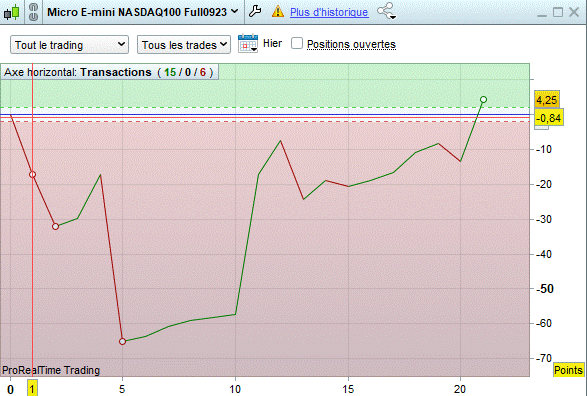587x396 pixels.
Task: Click the final green endpoint marker
Action: [483, 100]
